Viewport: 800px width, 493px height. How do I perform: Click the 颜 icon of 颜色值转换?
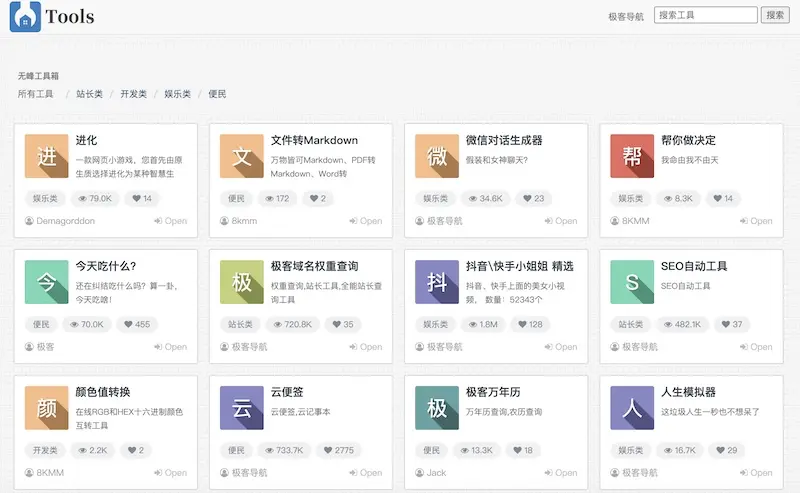point(46,408)
